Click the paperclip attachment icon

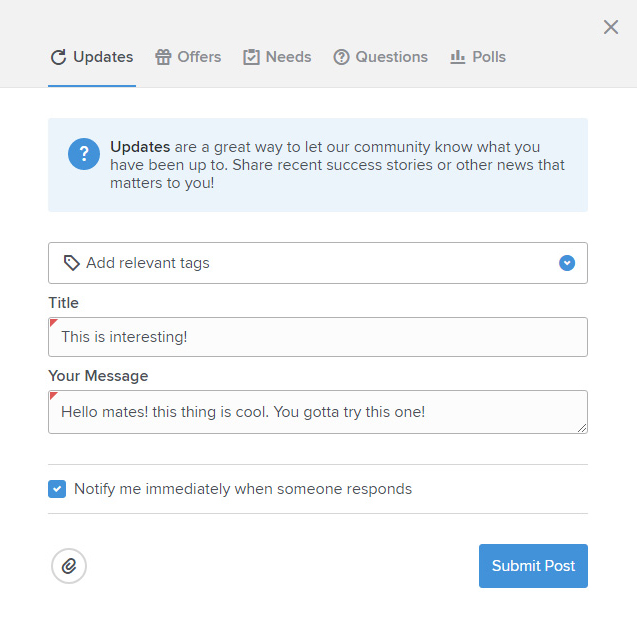tap(69, 566)
